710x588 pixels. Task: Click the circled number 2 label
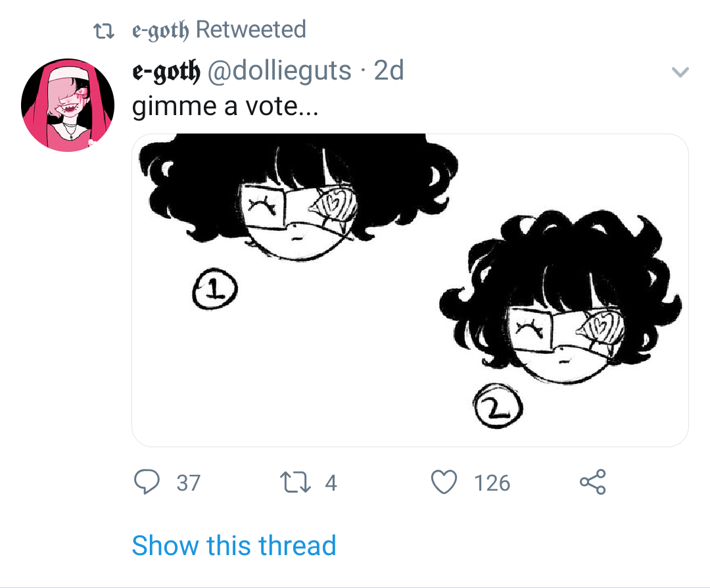tap(498, 411)
